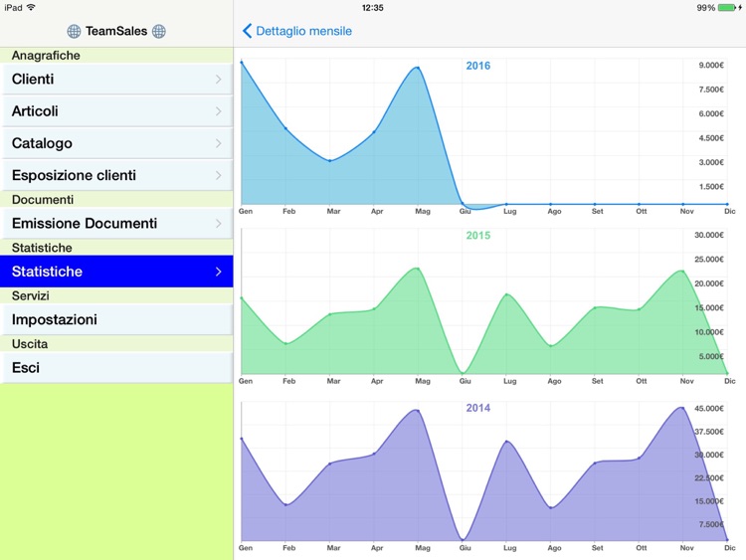Click the globe icon left of TeamSales
Image resolution: width=746 pixels, height=560 pixels.
[x=74, y=32]
